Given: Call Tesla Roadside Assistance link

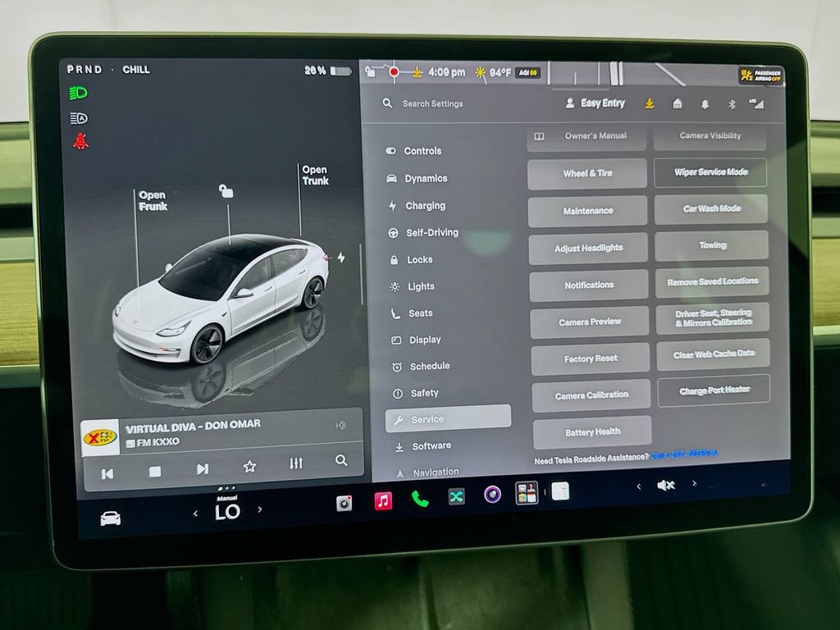Looking at the screenshot, I should pyautogui.click(x=684, y=454).
